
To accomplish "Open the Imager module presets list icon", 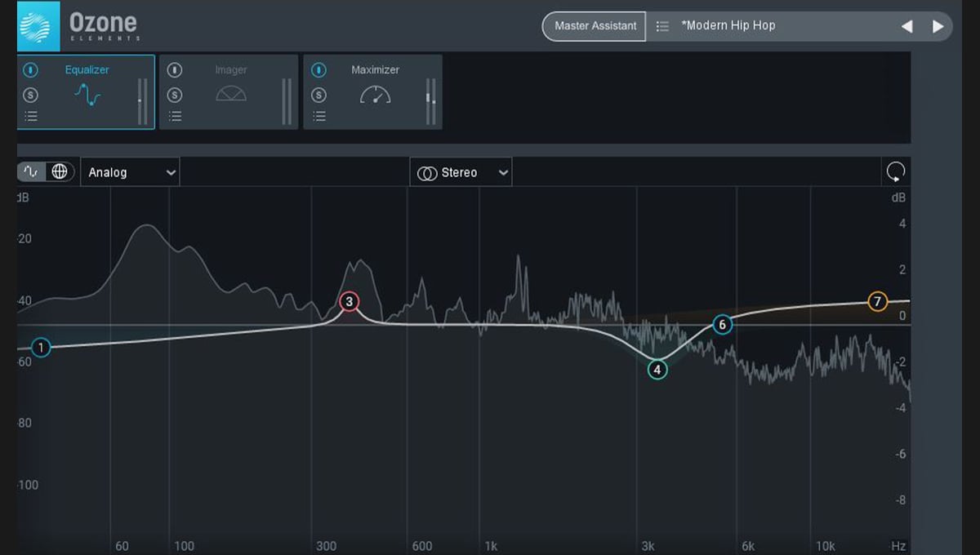I will [x=174, y=116].
